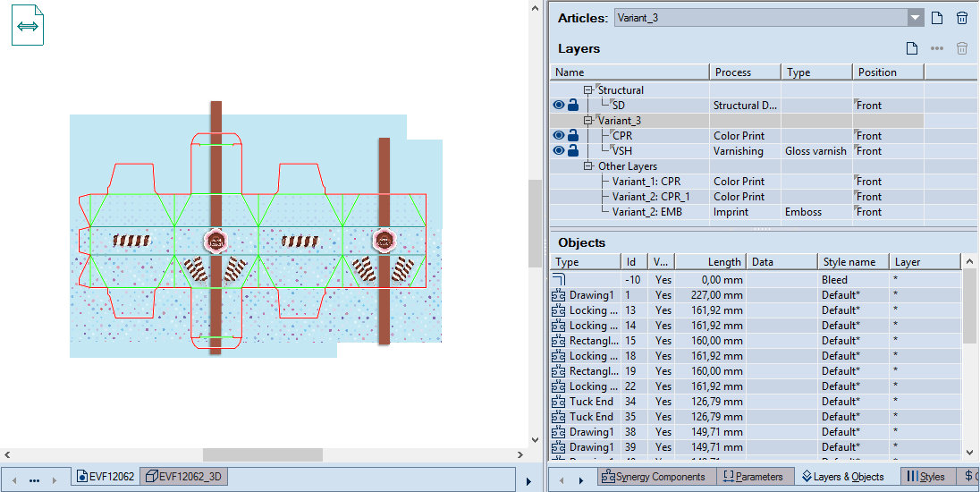Switch to the EVF12062_3D tab

[185, 477]
